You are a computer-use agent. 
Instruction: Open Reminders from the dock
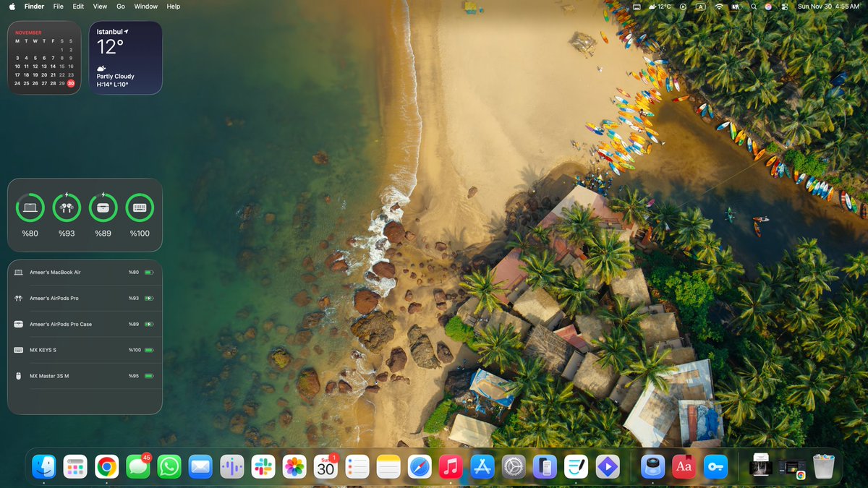click(357, 466)
